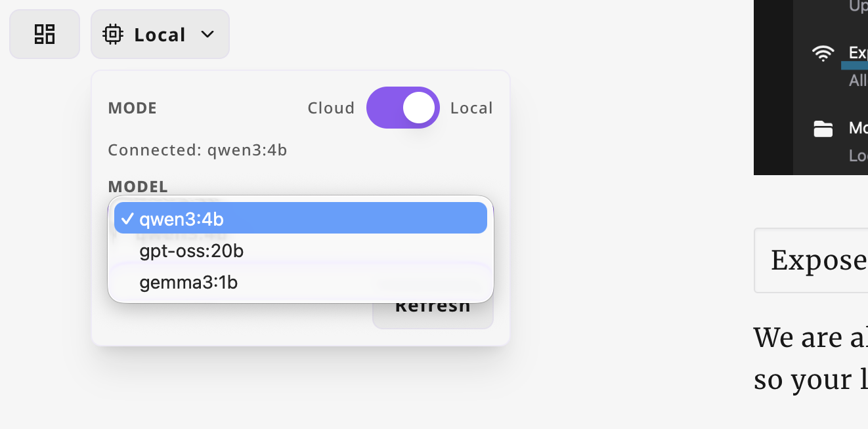Click the checkmark beside qwen3:4b

pyautogui.click(x=127, y=218)
